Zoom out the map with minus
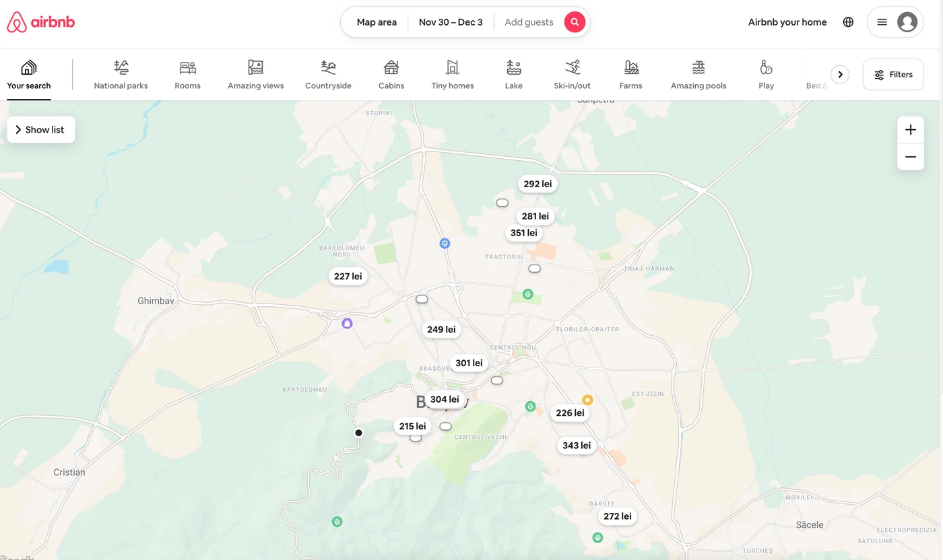Image resolution: width=943 pixels, height=560 pixels. pyautogui.click(x=911, y=157)
